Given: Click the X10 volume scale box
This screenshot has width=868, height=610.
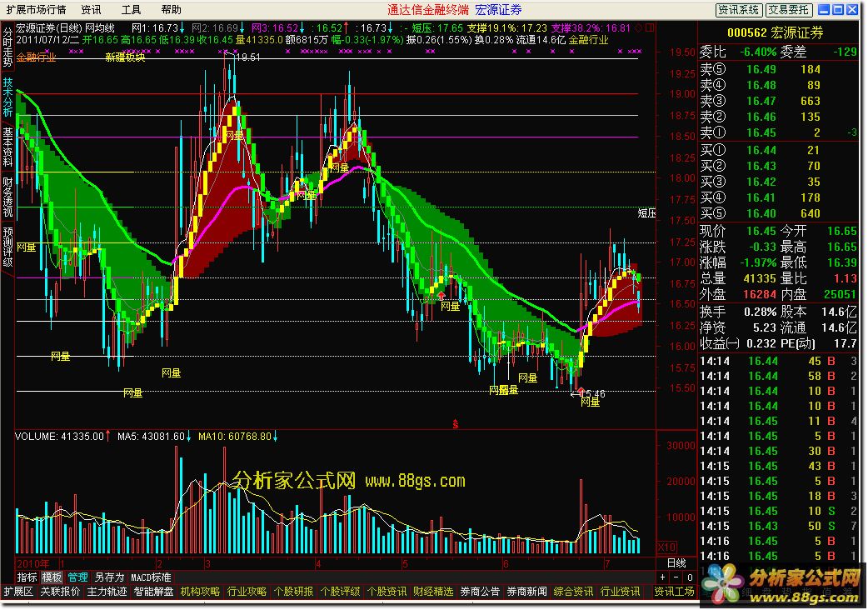Looking at the screenshot, I should (x=666, y=547).
